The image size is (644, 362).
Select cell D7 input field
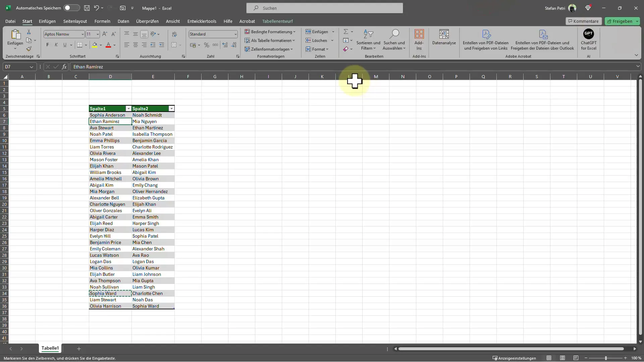pos(110,121)
